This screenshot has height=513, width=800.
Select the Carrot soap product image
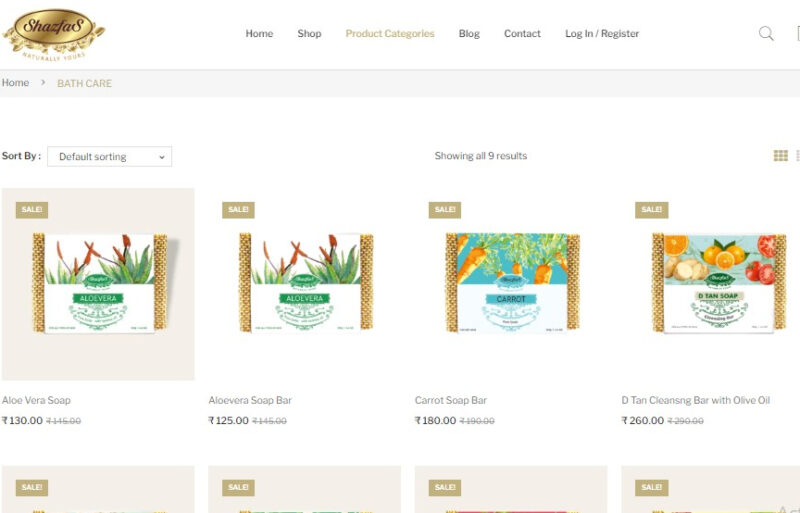[511, 283]
